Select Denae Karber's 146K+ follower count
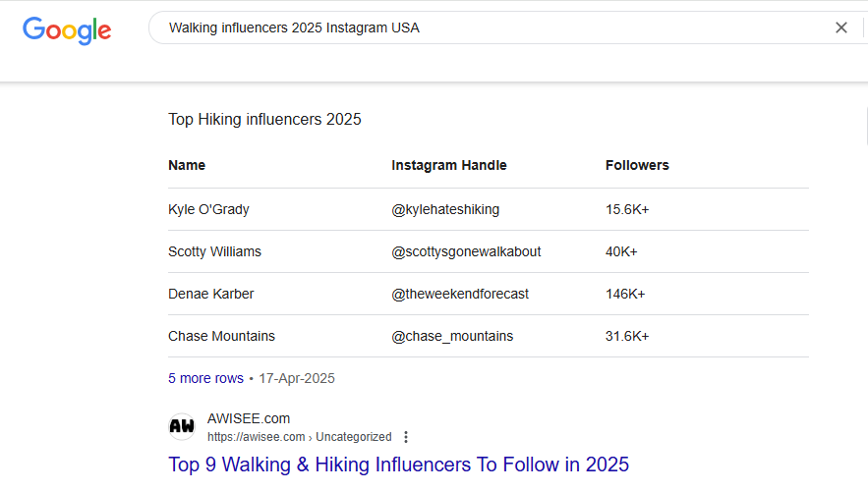 pos(625,294)
